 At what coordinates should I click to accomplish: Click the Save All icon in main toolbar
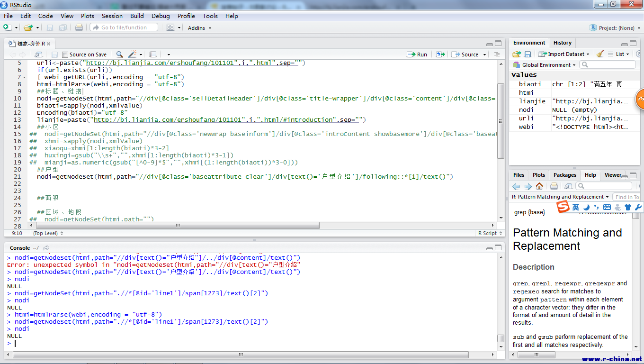pyautogui.click(x=63, y=27)
